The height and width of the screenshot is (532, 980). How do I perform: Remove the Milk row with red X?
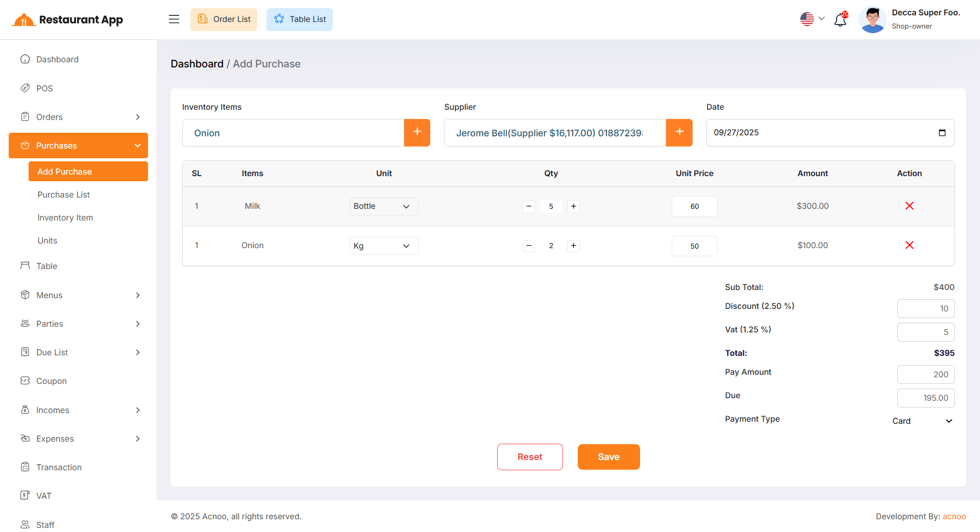pyautogui.click(x=909, y=206)
